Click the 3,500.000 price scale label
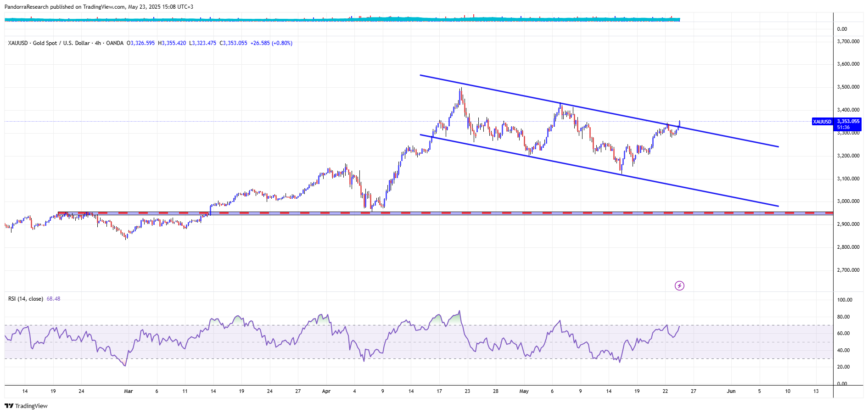868x414 pixels. [x=848, y=87]
